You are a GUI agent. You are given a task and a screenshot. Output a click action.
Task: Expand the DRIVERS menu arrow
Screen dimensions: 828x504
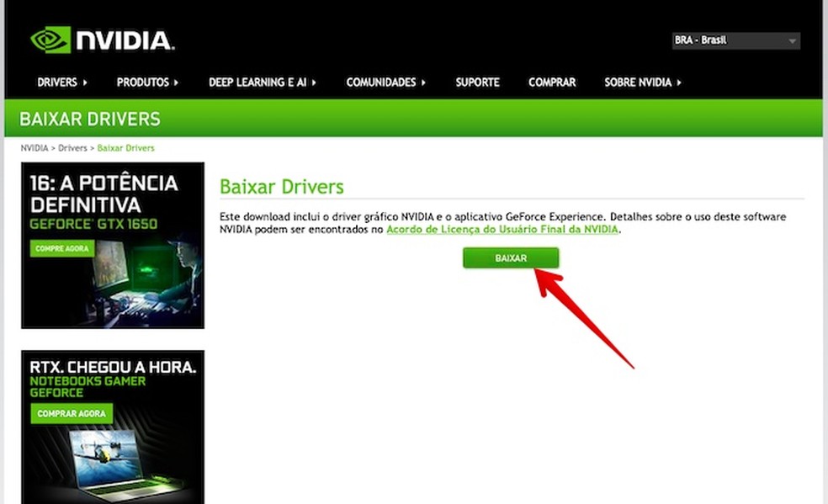(x=85, y=82)
